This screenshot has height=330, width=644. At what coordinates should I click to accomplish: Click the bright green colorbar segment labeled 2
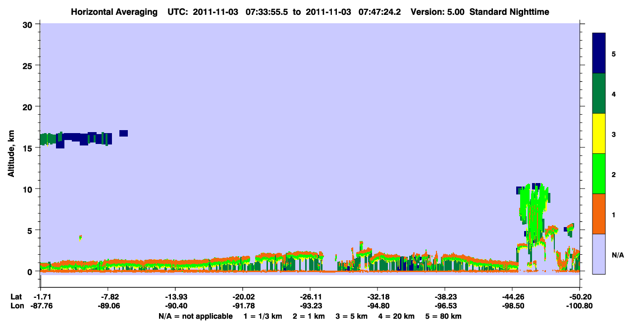coord(599,174)
